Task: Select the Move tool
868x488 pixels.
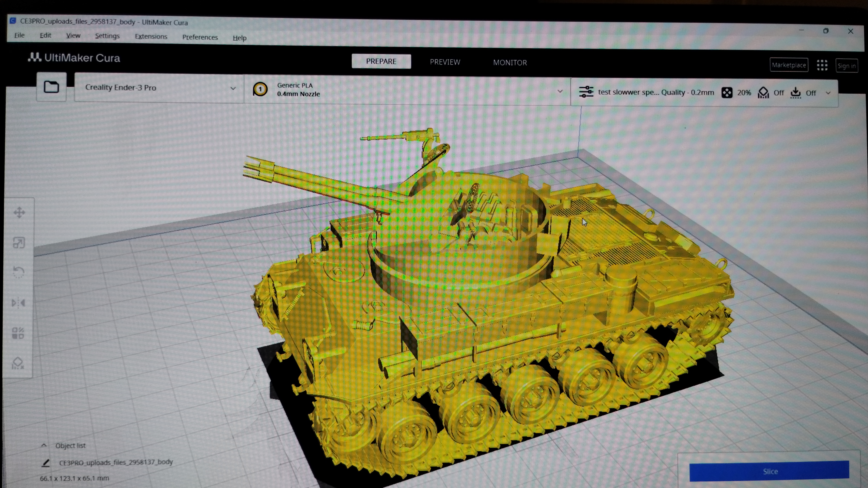Action: pyautogui.click(x=19, y=213)
